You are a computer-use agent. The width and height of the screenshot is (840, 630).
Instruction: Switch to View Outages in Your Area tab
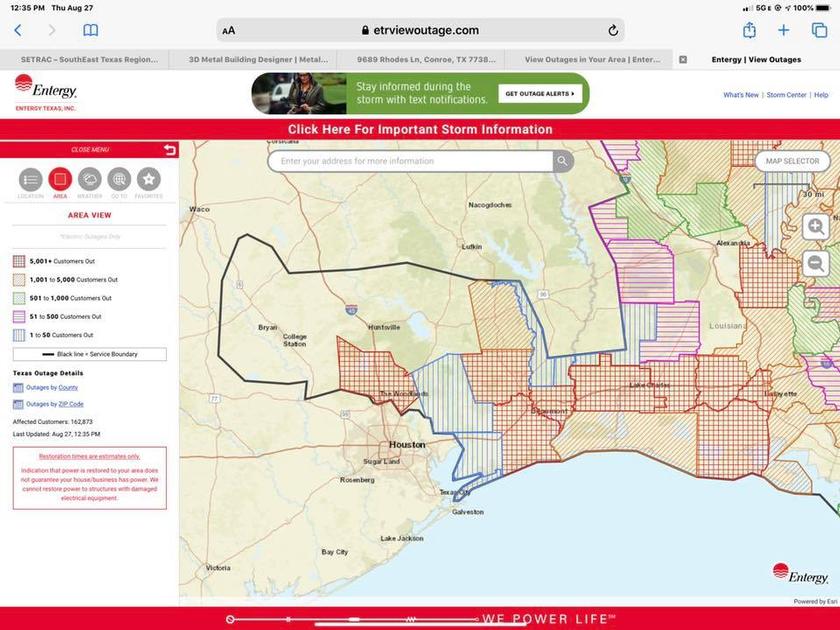tap(592, 59)
